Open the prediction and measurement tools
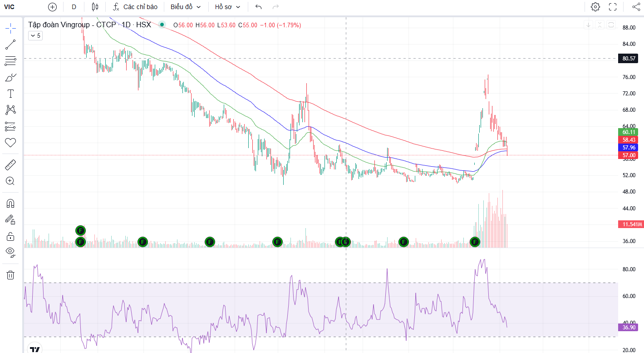Image resolution: width=644 pixels, height=353 pixels. (10, 126)
